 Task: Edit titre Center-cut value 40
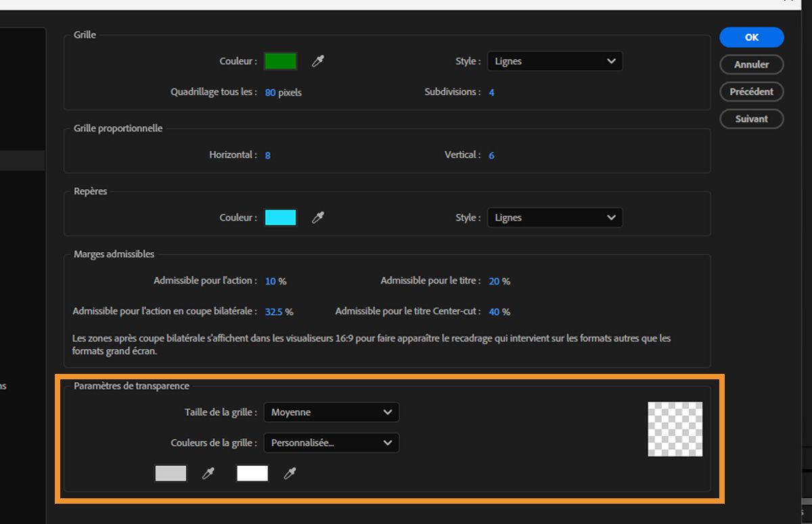(494, 312)
